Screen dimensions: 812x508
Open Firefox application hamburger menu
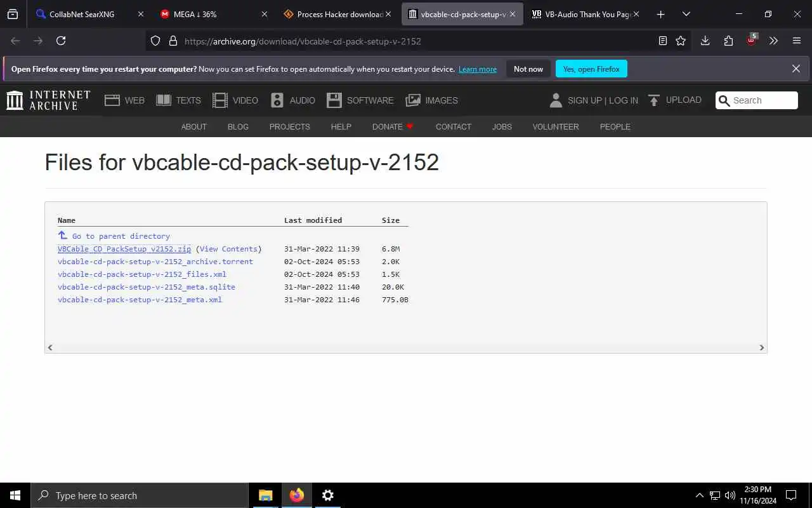[x=797, y=41]
